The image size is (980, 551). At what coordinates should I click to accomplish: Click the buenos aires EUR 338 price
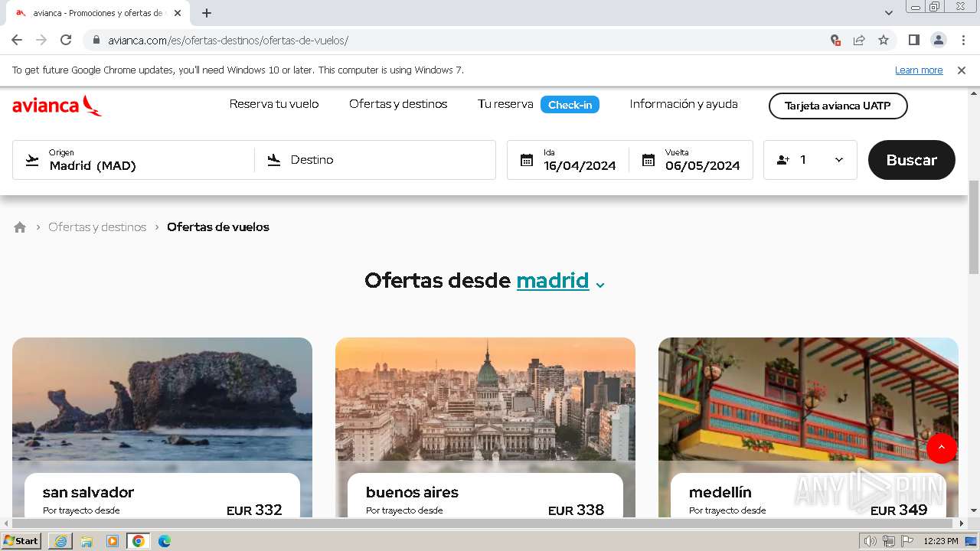pyautogui.click(x=576, y=510)
